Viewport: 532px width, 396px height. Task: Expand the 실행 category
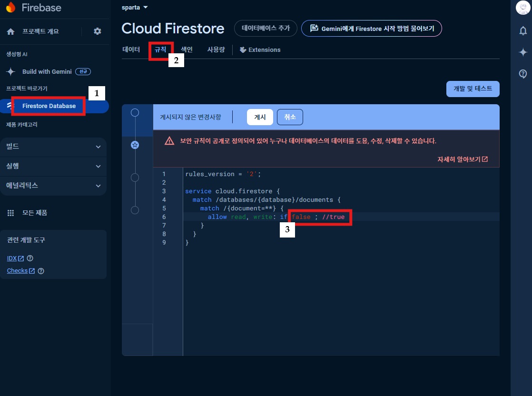(x=54, y=166)
